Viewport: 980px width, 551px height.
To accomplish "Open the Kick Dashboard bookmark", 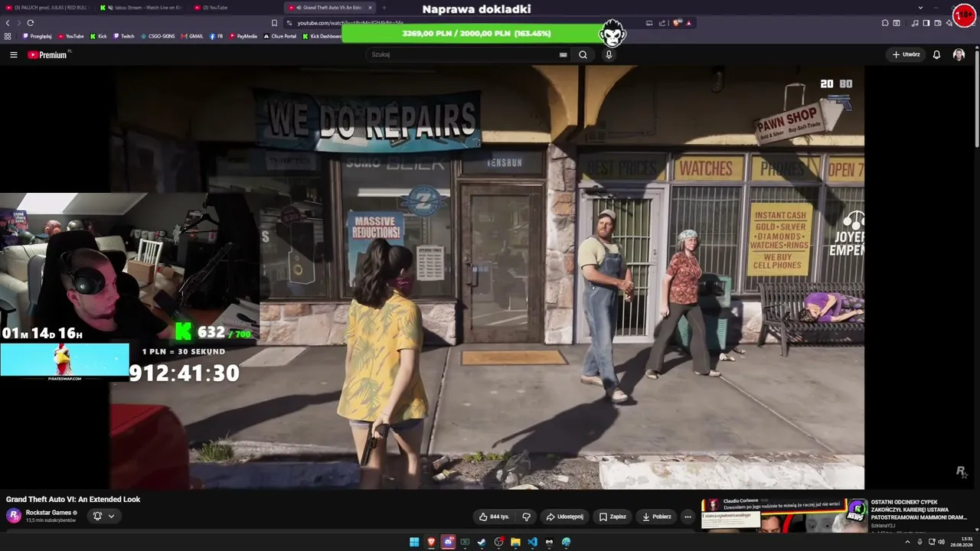I will pyautogui.click(x=322, y=36).
